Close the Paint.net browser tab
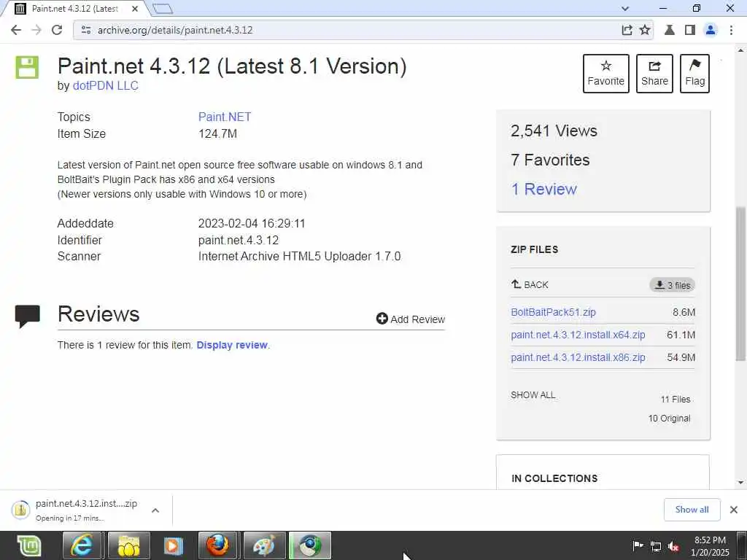This screenshot has height=560, width=747. click(x=135, y=9)
